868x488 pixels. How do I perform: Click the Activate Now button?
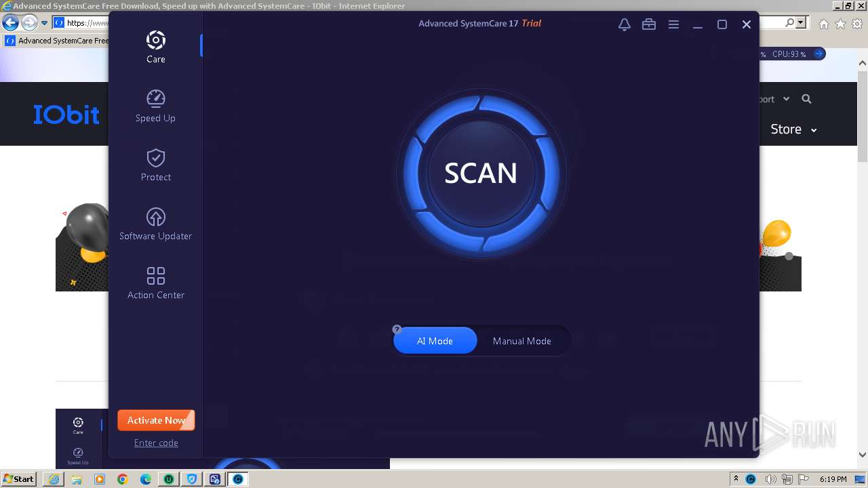coord(156,420)
